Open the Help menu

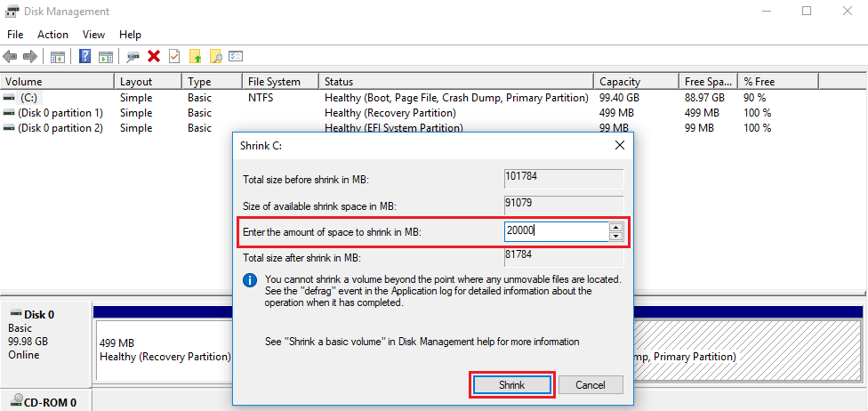point(130,35)
